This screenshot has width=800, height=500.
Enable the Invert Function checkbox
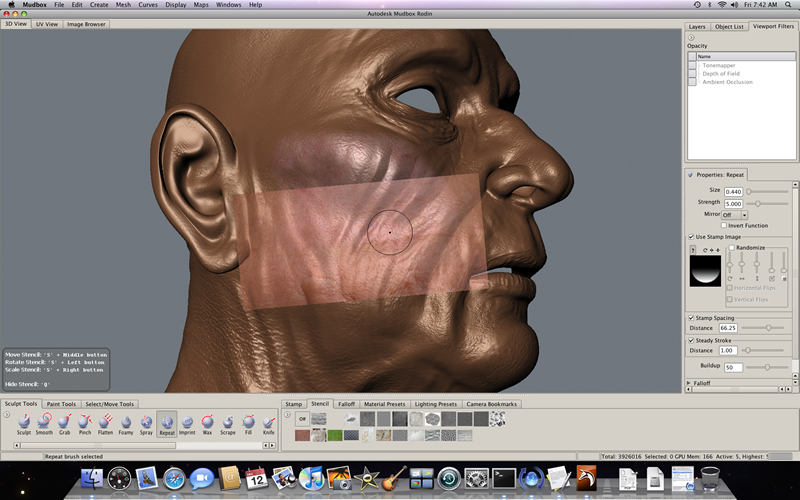725,225
